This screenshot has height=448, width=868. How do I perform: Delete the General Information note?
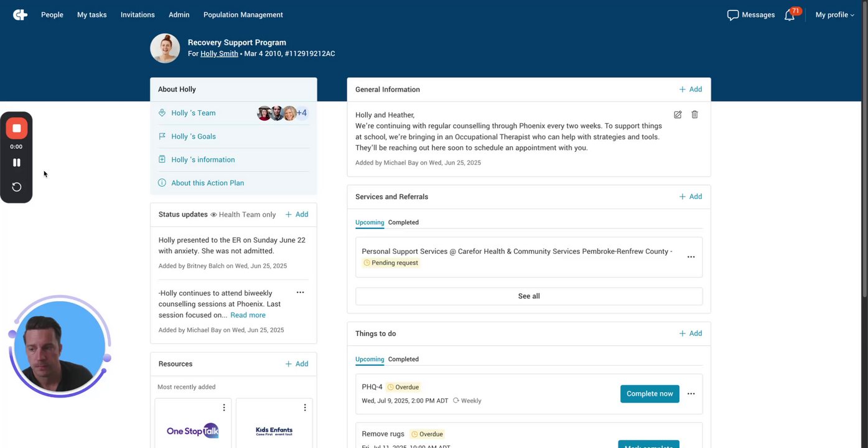(x=695, y=114)
